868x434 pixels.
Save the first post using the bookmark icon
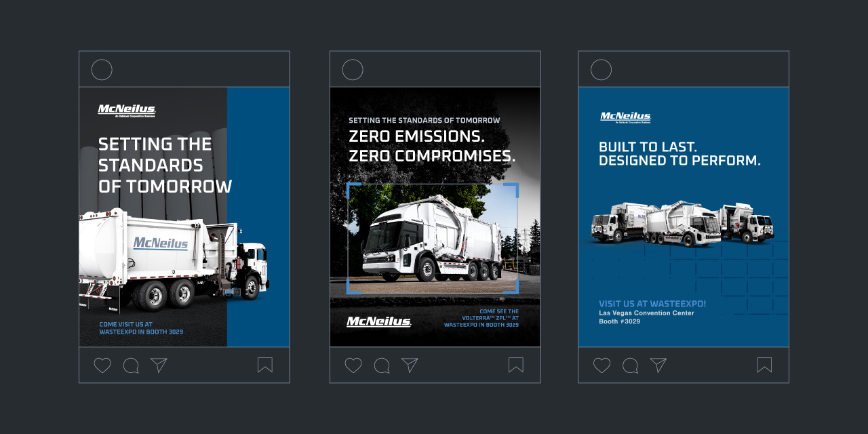click(265, 365)
